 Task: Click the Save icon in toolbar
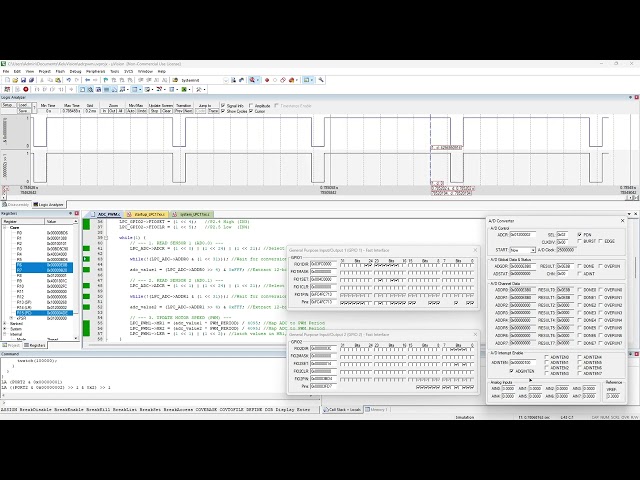pyautogui.click(x=24, y=80)
